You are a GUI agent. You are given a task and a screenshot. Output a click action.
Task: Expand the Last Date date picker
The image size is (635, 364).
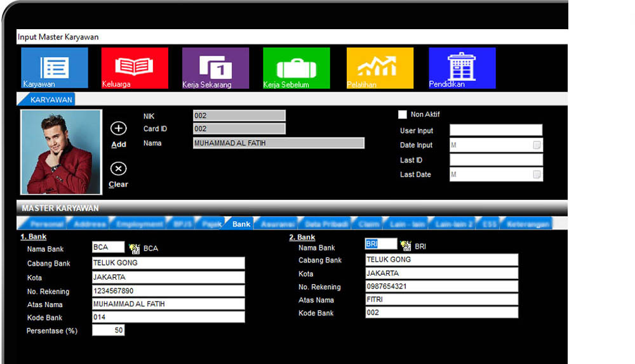coord(537,174)
